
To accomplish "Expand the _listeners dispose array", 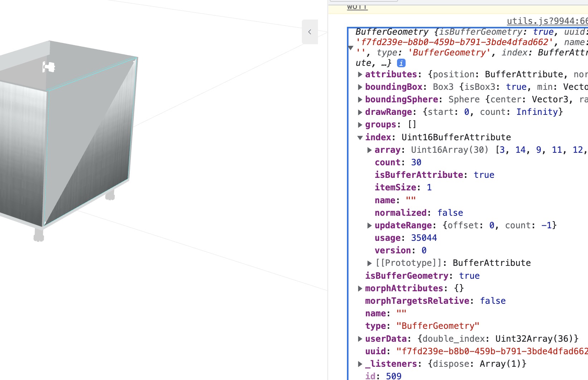I will click(360, 364).
